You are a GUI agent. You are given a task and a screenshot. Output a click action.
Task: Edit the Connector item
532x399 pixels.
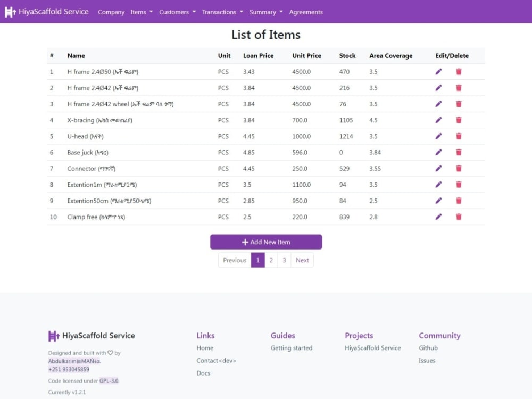438,168
